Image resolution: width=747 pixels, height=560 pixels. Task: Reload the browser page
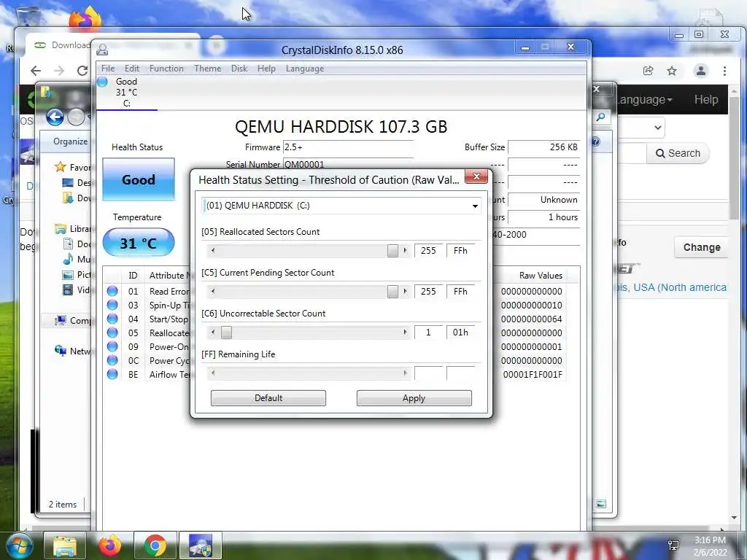[x=82, y=71]
